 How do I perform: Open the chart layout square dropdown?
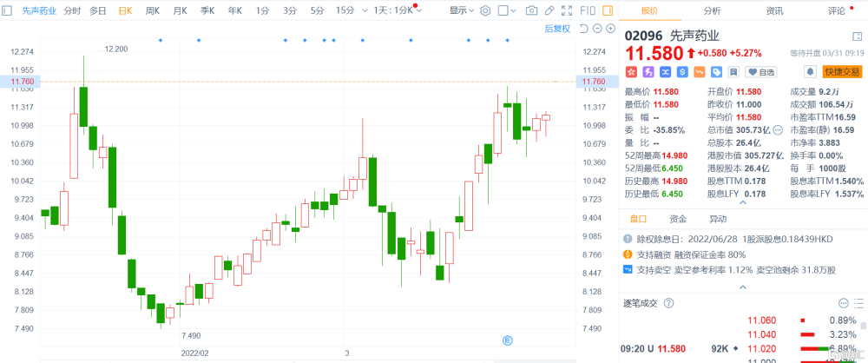point(507,10)
